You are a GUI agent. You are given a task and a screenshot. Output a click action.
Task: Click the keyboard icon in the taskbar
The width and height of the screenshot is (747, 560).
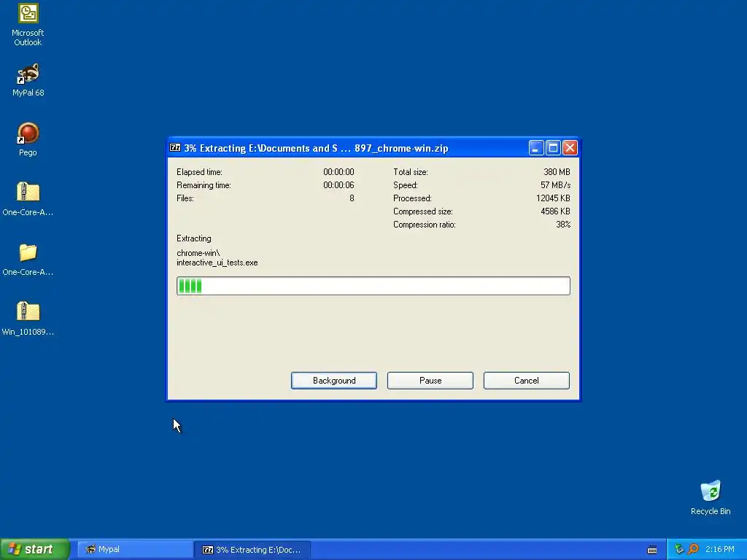tap(652, 550)
